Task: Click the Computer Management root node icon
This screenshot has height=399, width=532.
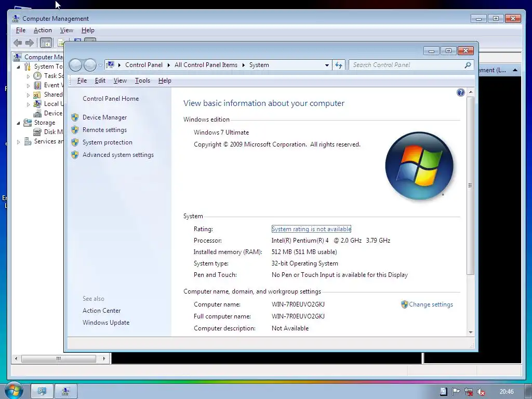Action: (17, 57)
